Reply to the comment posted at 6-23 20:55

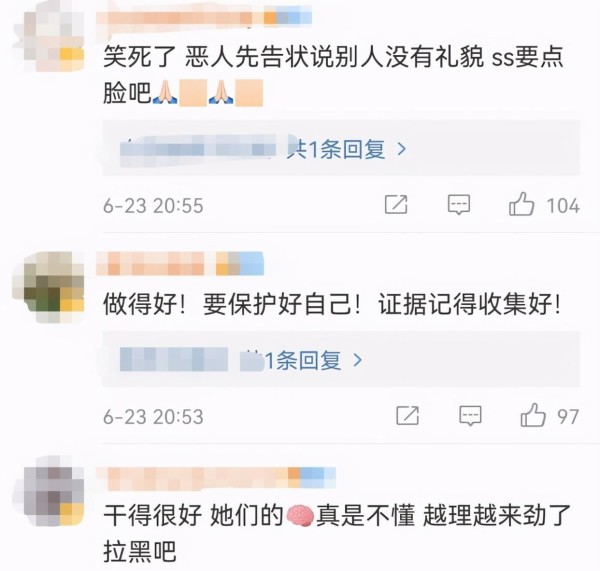pos(459,205)
